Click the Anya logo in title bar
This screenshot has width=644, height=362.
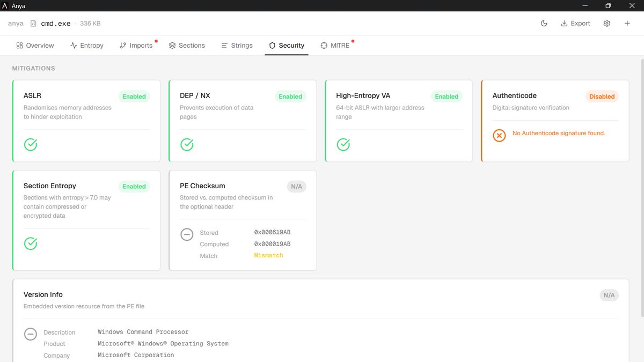coord(5,6)
